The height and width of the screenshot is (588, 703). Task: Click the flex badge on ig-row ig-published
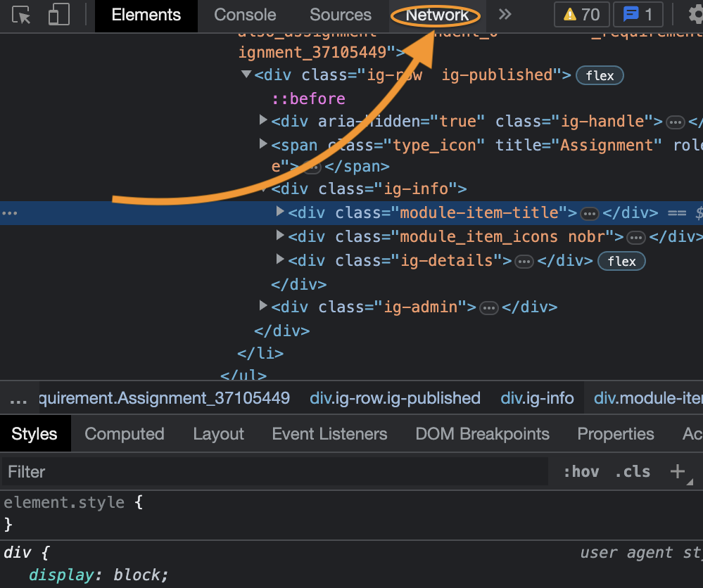point(600,75)
